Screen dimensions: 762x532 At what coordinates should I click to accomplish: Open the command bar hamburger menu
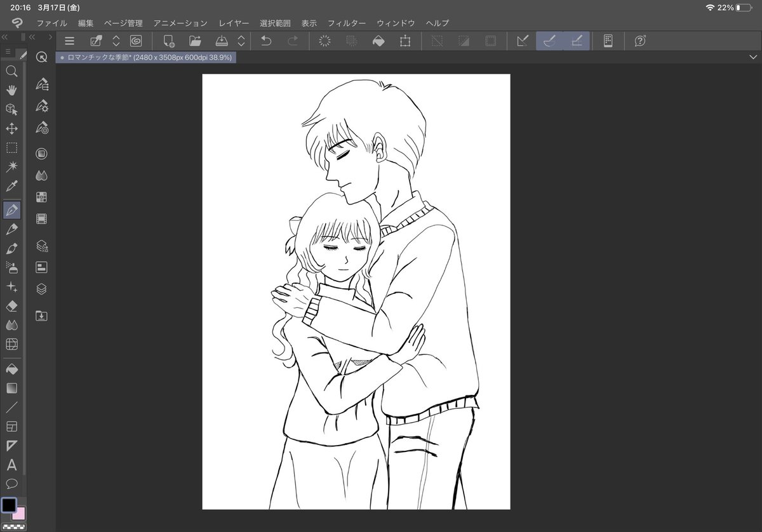point(69,41)
